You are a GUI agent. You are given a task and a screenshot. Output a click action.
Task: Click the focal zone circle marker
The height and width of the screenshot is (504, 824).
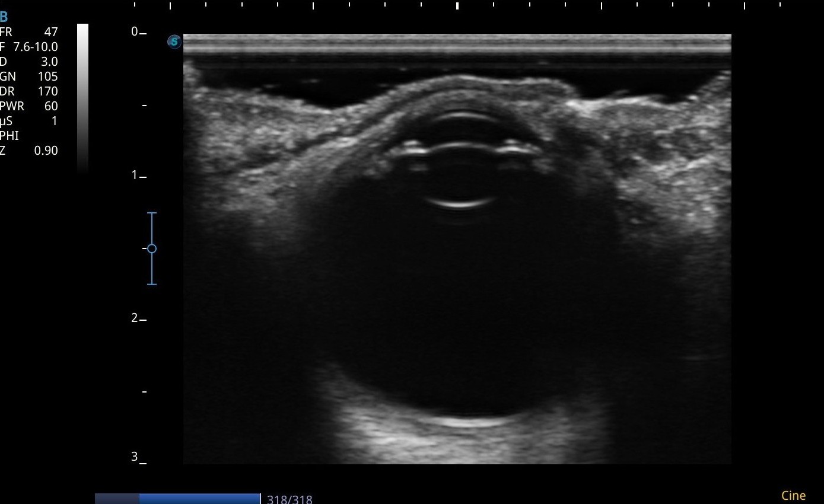click(x=152, y=248)
